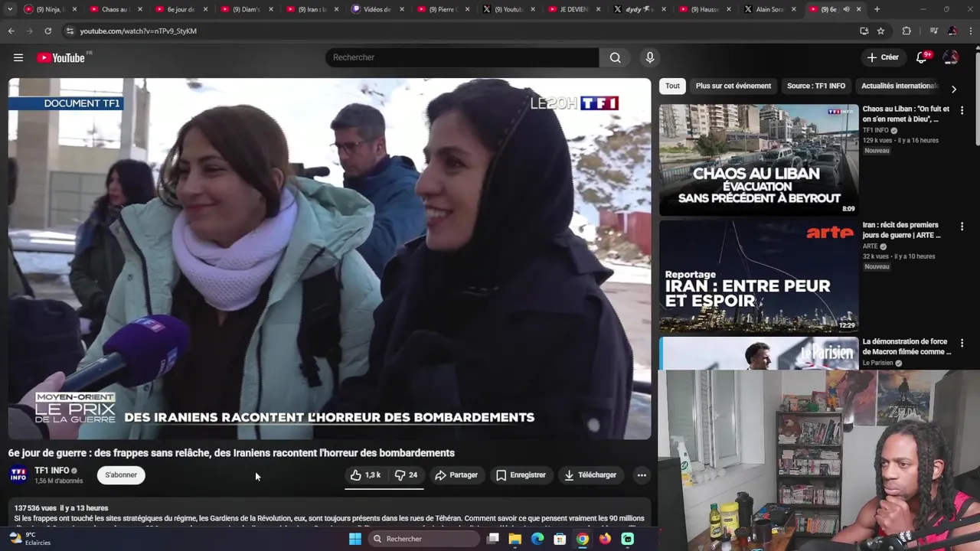The height and width of the screenshot is (551, 980).
Task: Click the Télécharger download button
Action: click(590, 475)
